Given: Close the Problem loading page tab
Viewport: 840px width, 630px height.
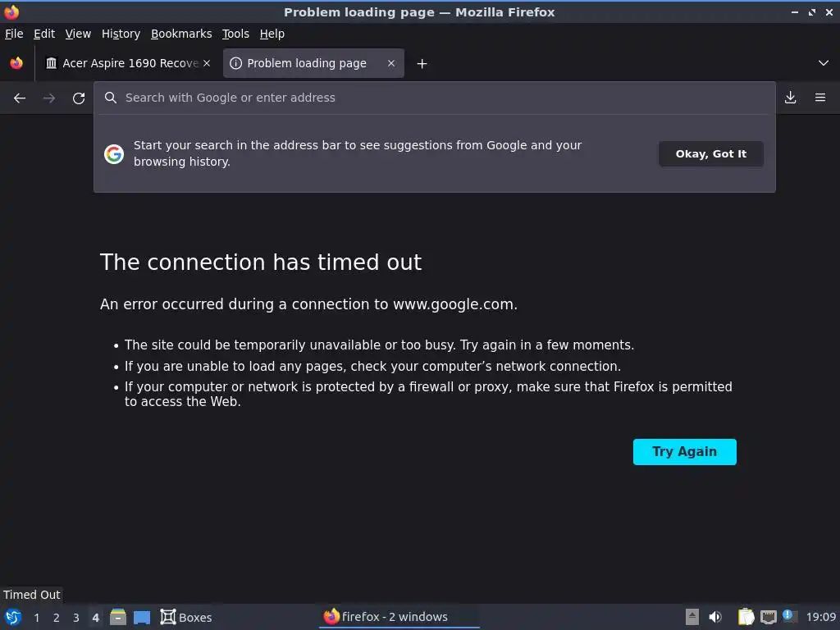Looking at the screenshot, I should click(391, 63).
